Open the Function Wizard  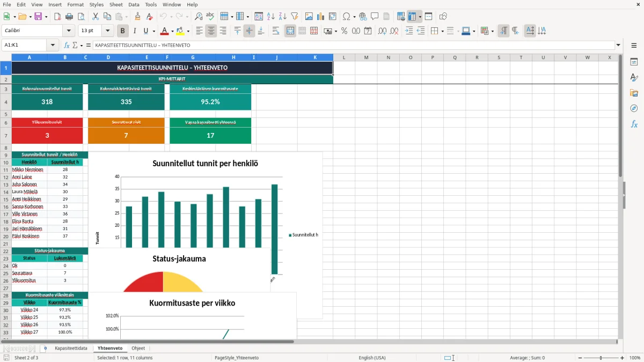tap(67, 45)
